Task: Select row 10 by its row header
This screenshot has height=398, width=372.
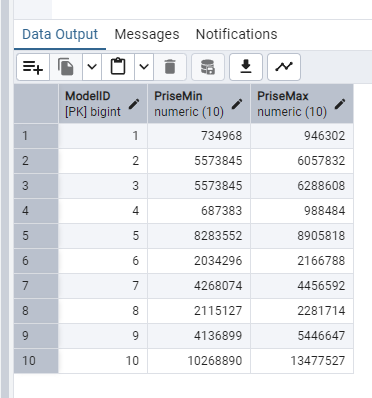Action: pos(36,361)
